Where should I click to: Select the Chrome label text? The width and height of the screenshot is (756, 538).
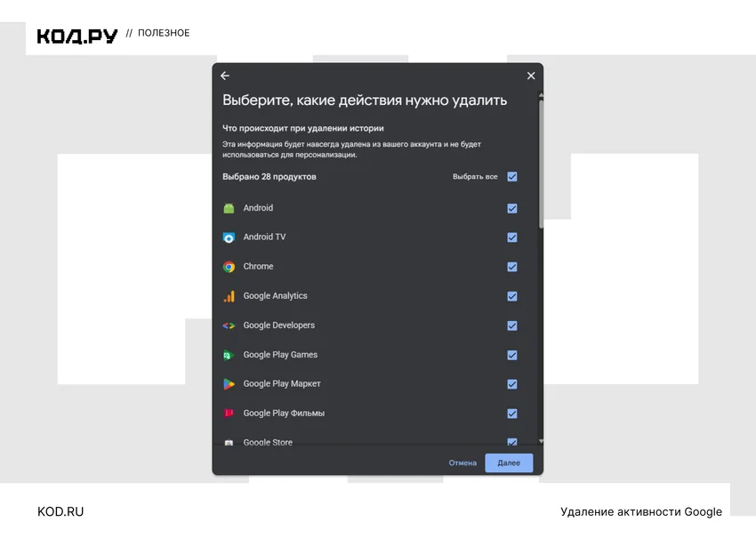click(258, 266)
